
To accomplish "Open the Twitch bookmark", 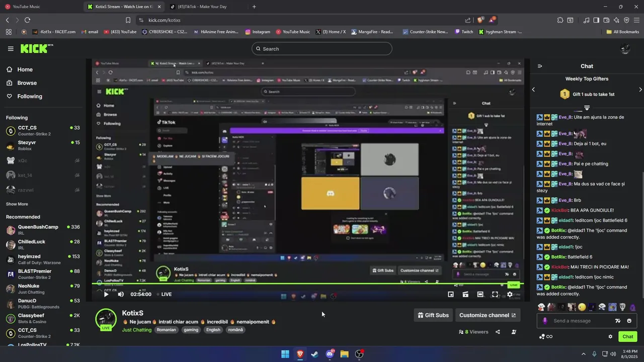I will 464,32.
